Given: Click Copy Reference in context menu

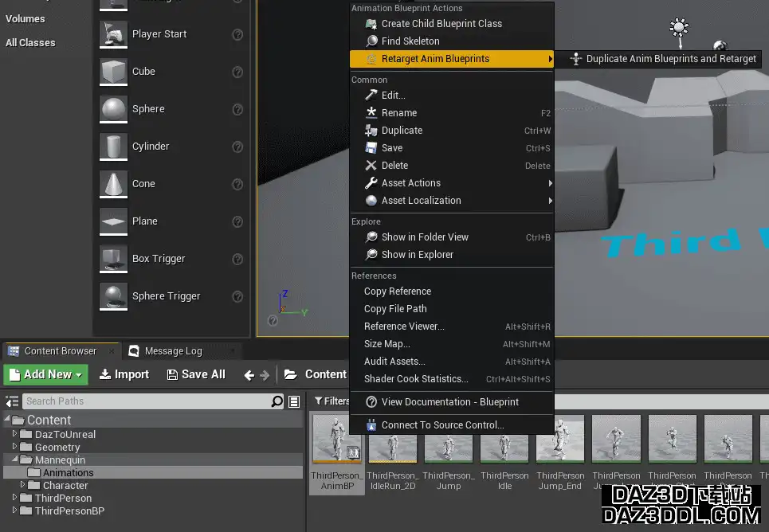Looking at the screenshot, I should coord(452,291).
